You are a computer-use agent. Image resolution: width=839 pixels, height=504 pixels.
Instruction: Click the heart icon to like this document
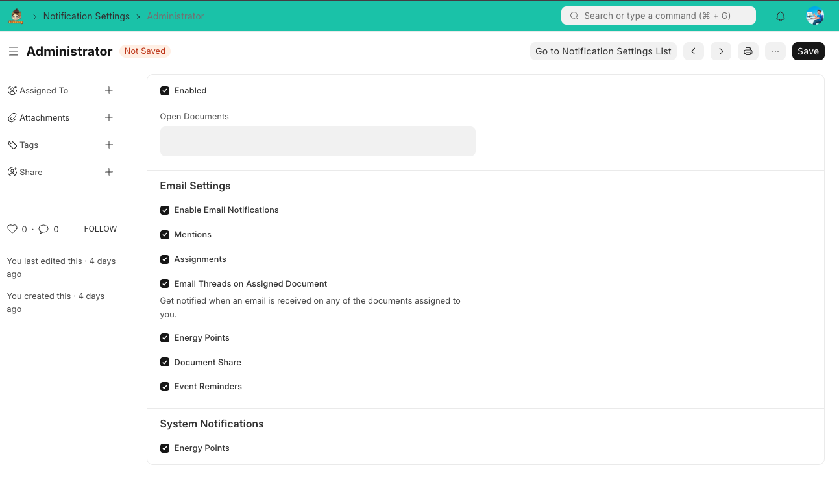click(x=11, y=228)
